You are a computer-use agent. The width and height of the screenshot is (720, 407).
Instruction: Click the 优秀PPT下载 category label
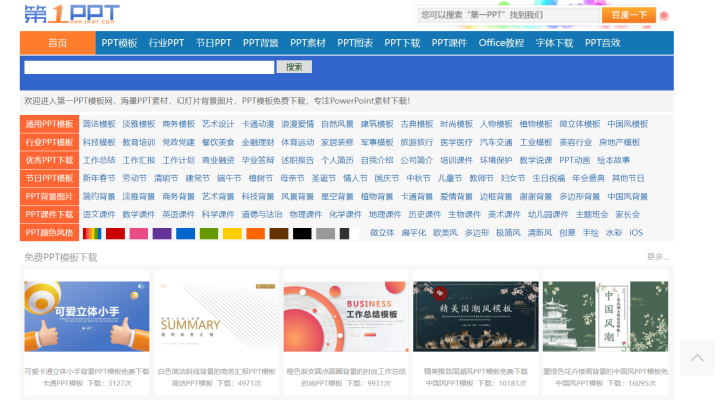coord(50,160)
